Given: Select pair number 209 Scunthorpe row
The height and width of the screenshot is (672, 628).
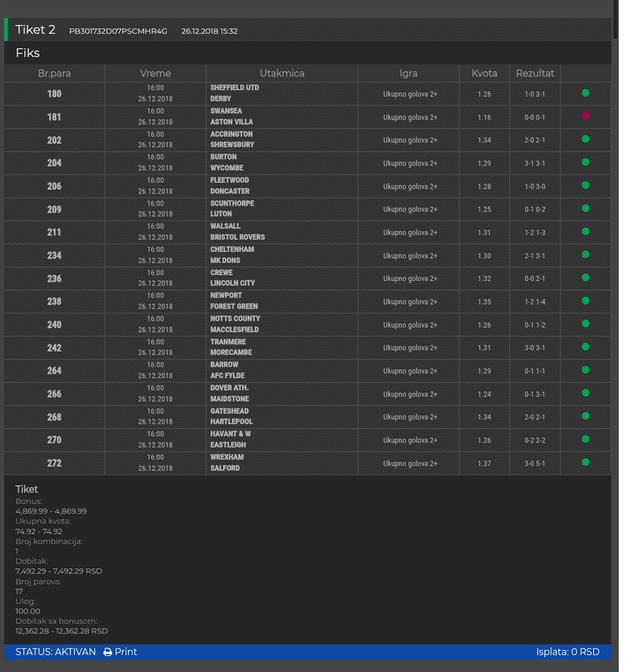Looking at the screenshot, I should tap(54, 209).
